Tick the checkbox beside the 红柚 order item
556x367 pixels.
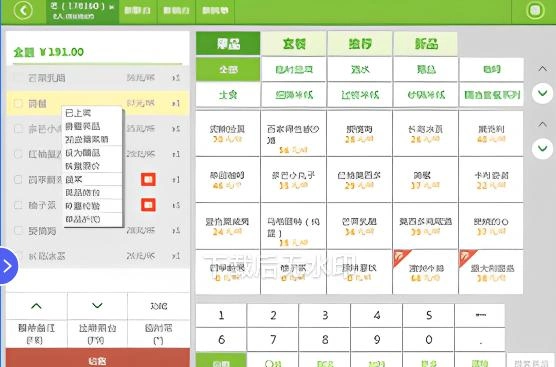coord(18,154)
